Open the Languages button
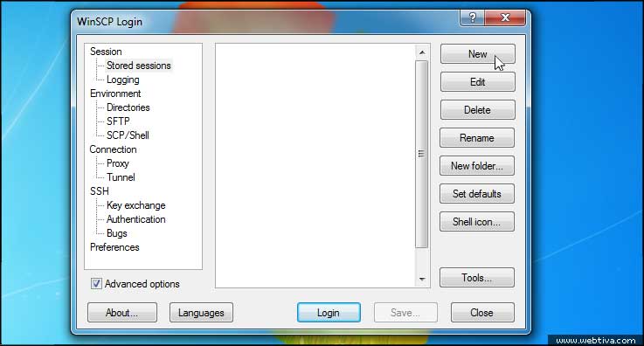This screenshot has height=346, width=644. click(201, 313)
